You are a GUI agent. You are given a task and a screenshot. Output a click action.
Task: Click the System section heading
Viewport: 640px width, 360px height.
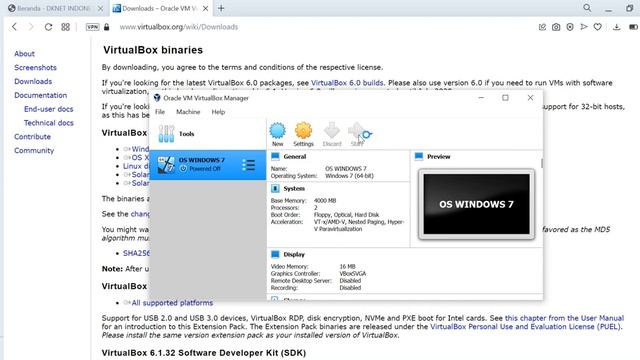point(294,188)
